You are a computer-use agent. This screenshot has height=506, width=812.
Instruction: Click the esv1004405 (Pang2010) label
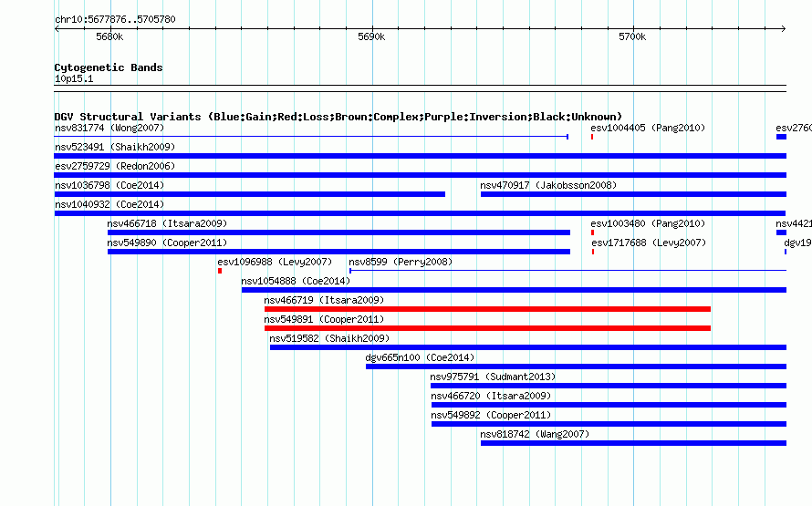pos(648,128)
